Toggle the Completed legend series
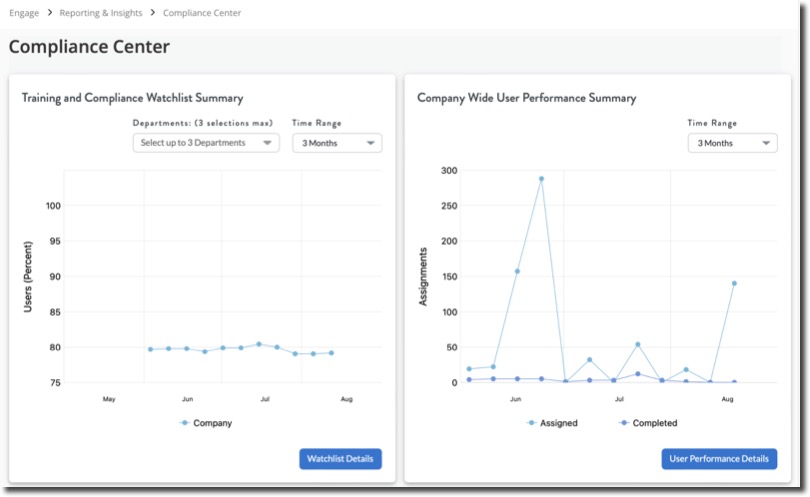 (x=654, y=423)
